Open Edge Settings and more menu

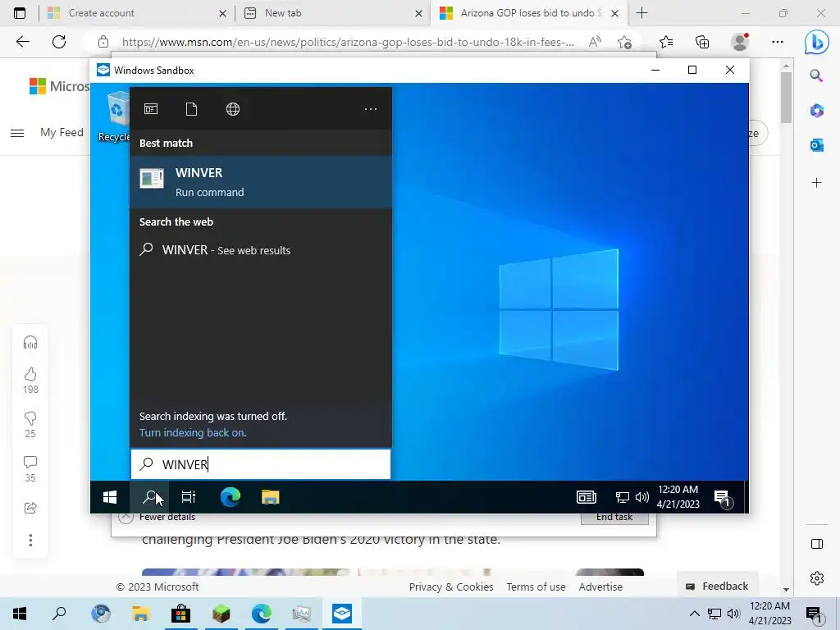778,42
